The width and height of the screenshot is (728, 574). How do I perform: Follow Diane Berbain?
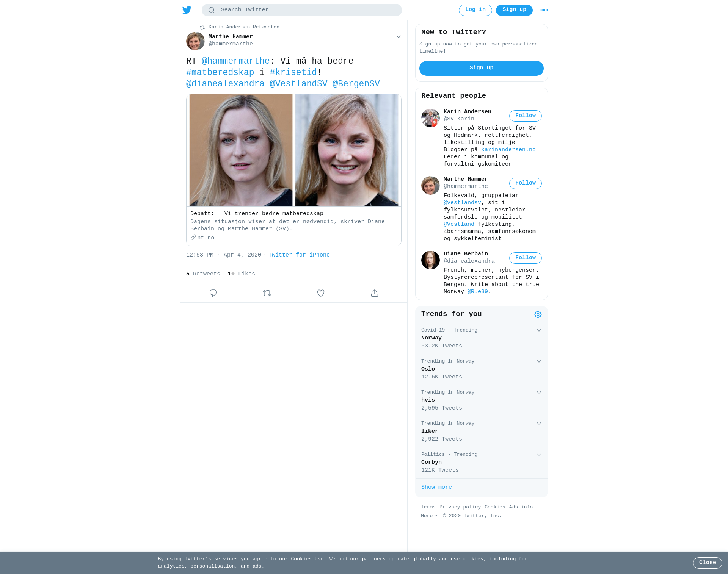pos(525,258)
